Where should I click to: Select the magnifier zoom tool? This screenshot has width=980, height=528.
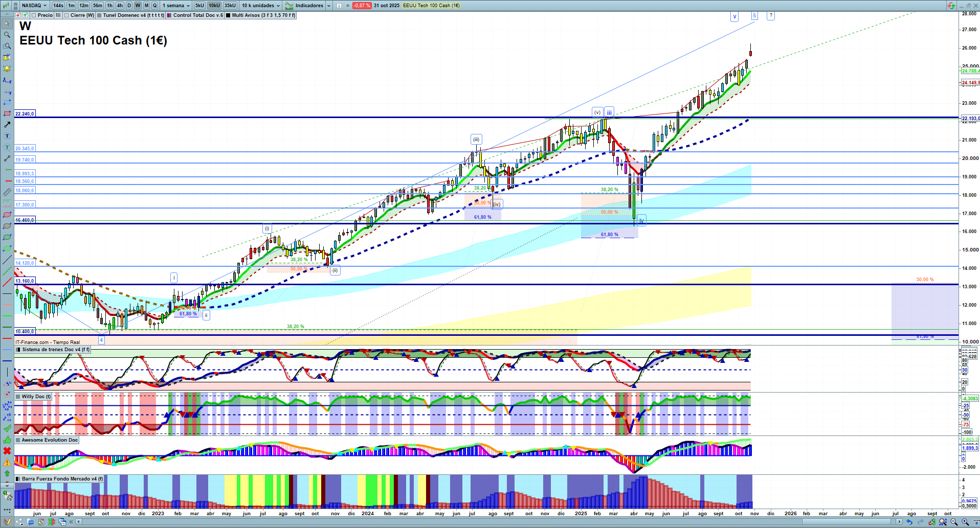point(7,35)
